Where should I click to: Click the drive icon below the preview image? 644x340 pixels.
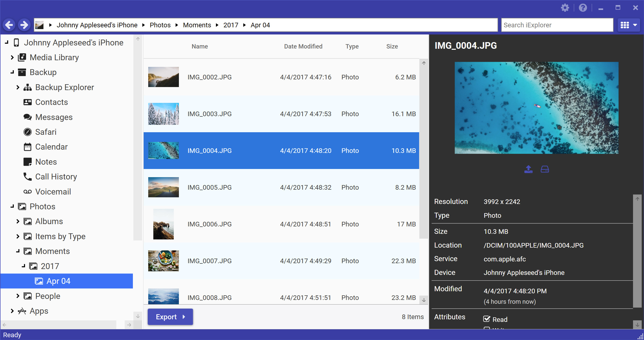coord(545,169)
